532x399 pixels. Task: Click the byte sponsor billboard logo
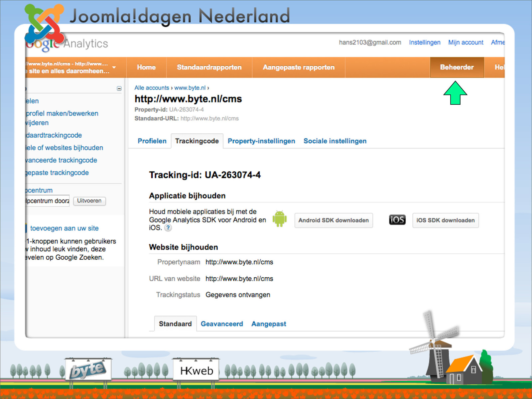tap(88, 370)
